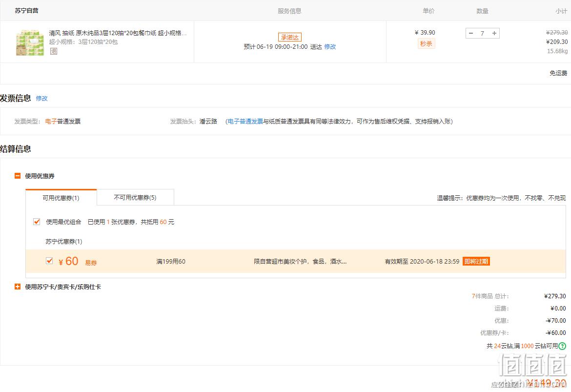
Task: Click the 满199用60 coupon condition text
Action: 171,261
